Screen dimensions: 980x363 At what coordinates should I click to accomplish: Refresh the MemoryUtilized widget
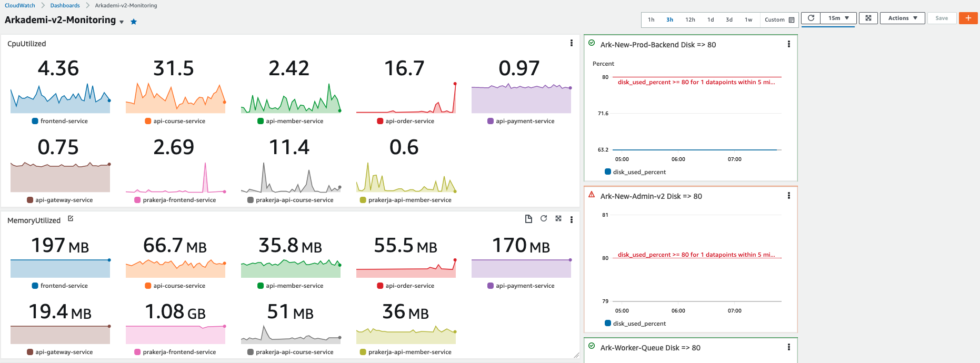point(544,219)
